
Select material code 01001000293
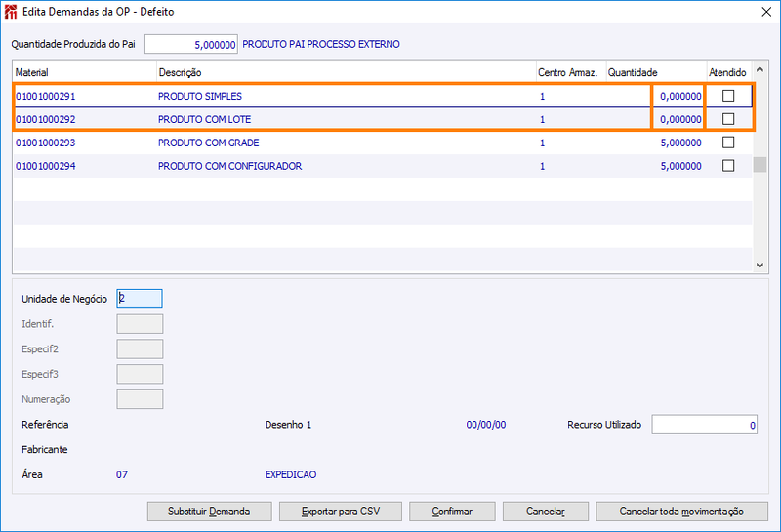(45, 143)
